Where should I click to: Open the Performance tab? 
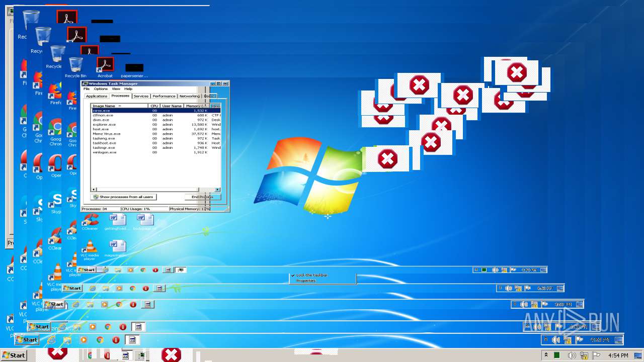(164, 96)
